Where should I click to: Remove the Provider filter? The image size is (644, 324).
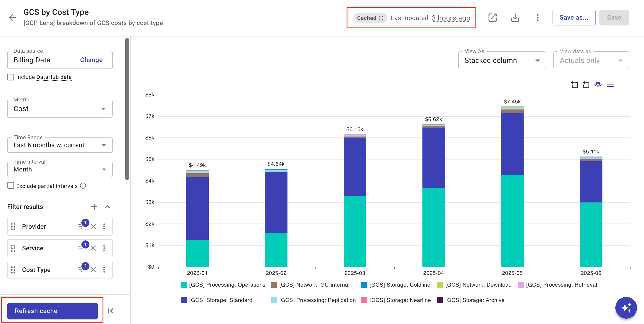click(93, 226)
